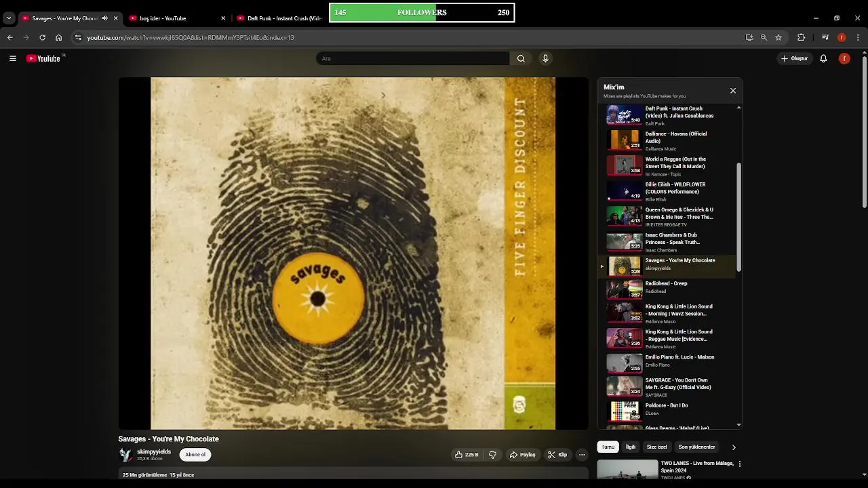868x488 pixels.
Task: Create a clip with Klip
Action: [557, 455]
